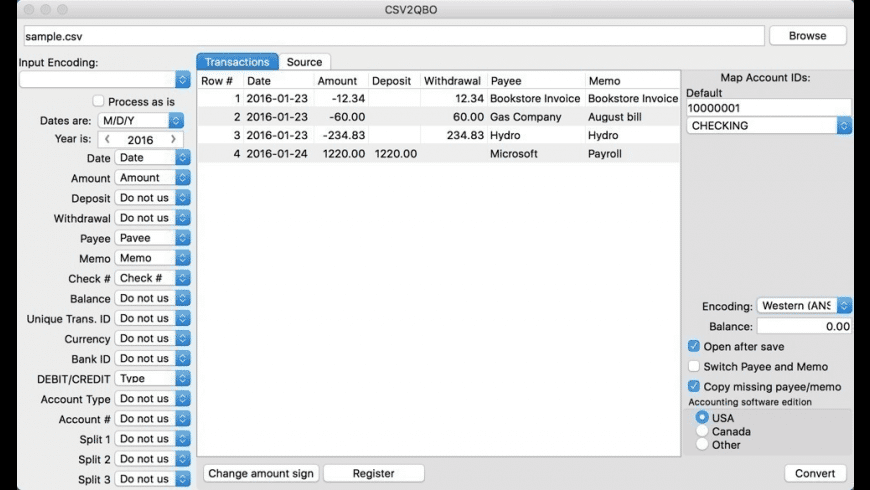
Task: Decrease year with left arrow
Action: (107, 139)
